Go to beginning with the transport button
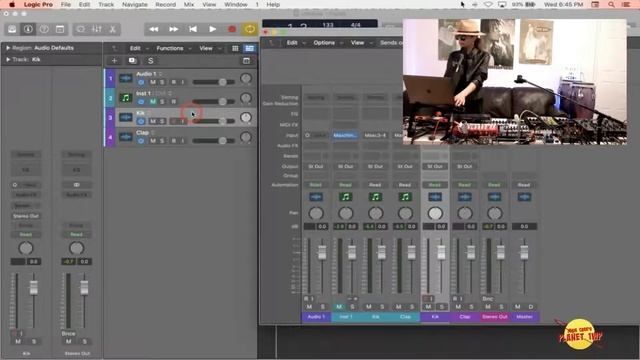 click(x=193, y=29)
